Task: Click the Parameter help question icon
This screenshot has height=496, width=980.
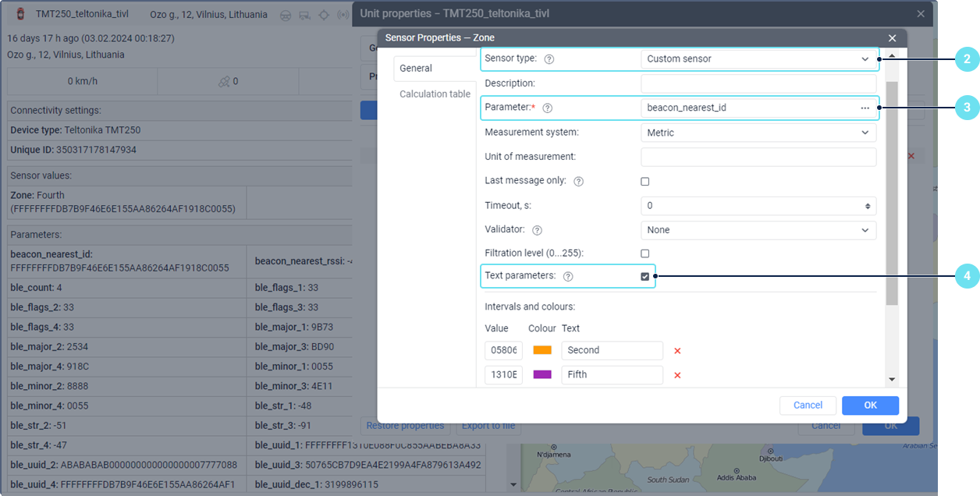Action: tap(547, 108)
